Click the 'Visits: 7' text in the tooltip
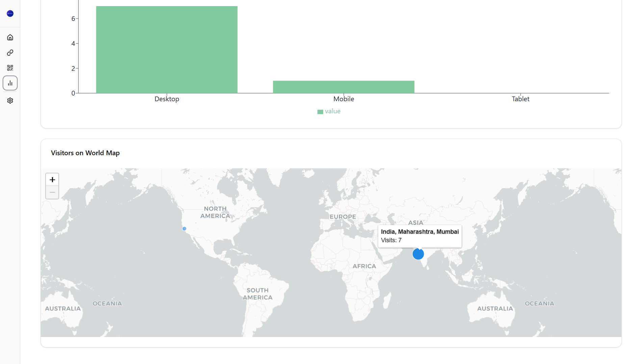 click(391, 240)
